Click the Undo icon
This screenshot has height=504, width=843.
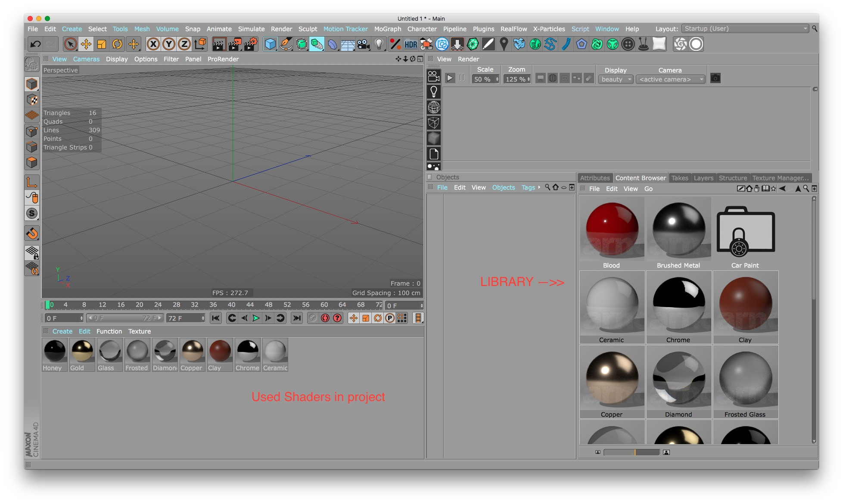coord(35,44)
